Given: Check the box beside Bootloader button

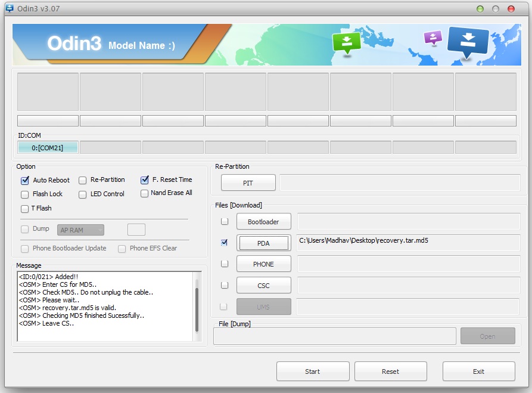Looking at the screenshot, I should point(225,221).
